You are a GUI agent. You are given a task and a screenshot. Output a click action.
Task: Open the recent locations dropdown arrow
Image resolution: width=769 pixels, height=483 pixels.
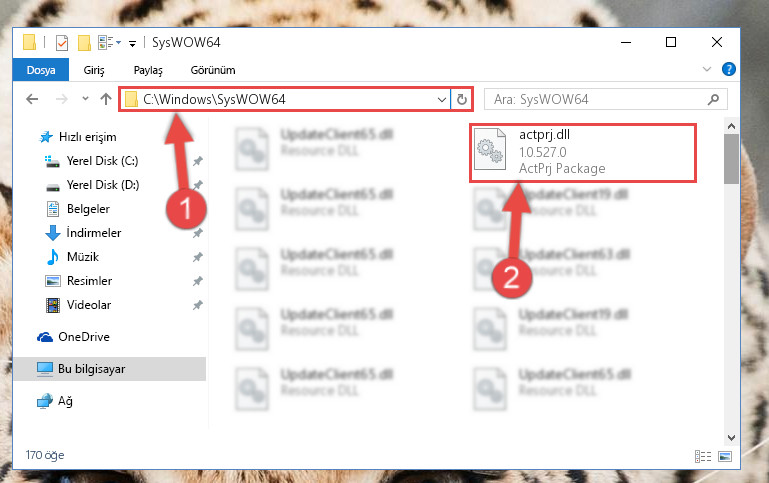point(85,99)
